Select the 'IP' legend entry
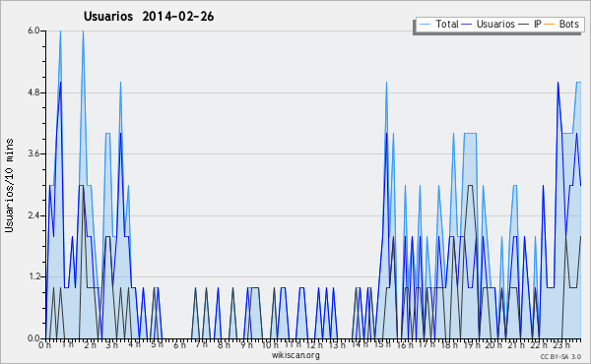Screen dimensions: 591x364 click(x=537, y=24)
